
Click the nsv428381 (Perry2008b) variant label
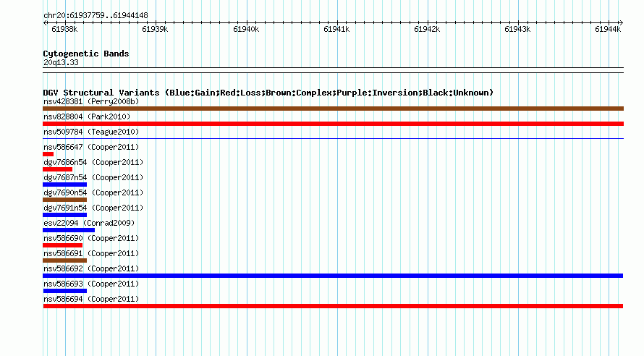tap(91, 101)
